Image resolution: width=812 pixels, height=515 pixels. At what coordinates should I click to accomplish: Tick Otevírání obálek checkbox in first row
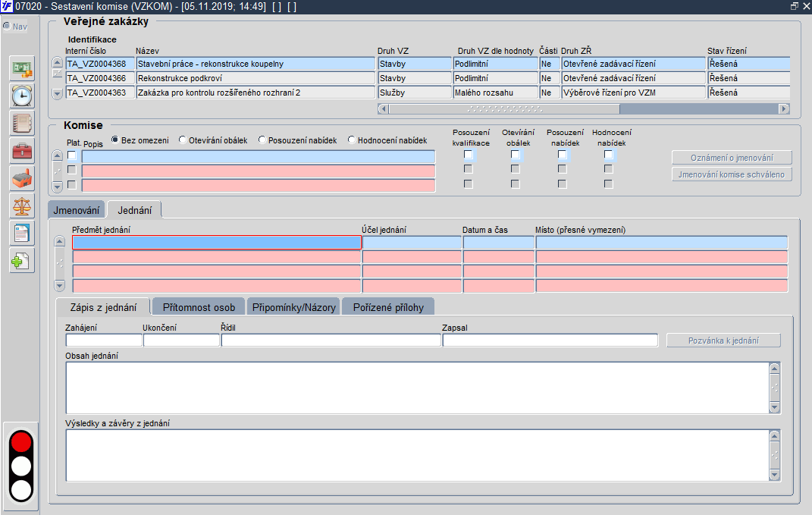tap(515, 155)
